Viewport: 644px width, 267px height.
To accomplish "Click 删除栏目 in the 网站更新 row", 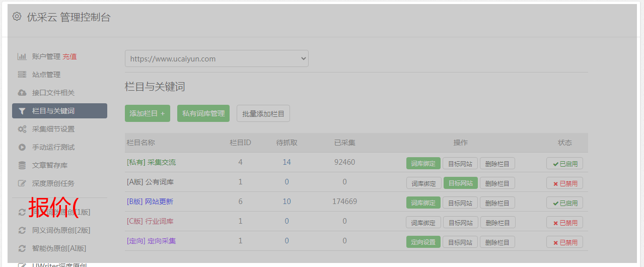I will tap(497, 203).
